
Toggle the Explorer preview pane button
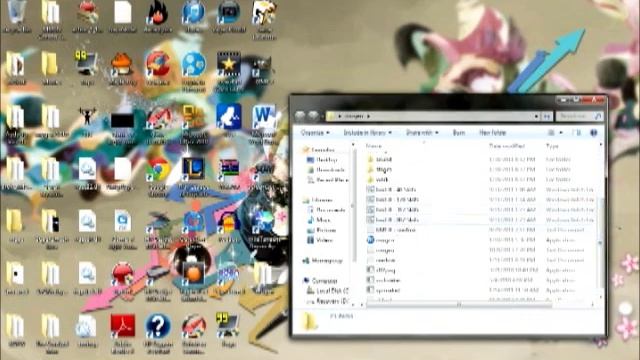pyautogui.click(x=577, y=133)
